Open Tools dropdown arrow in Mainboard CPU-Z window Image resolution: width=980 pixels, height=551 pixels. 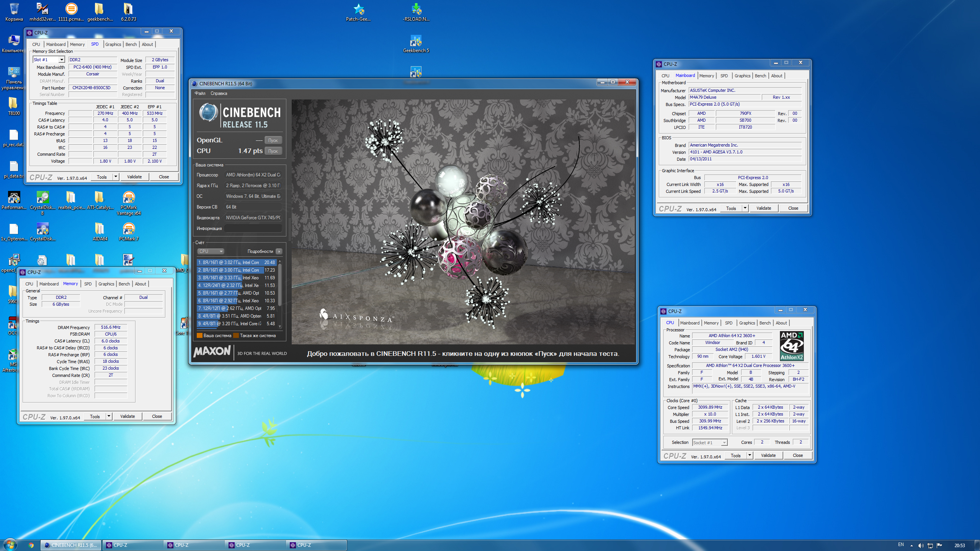[x=745, y=208]
